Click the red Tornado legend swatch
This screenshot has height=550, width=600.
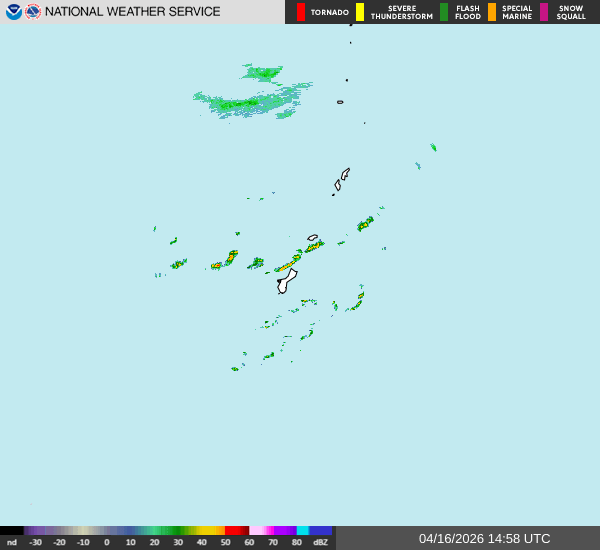coord(301,12)
